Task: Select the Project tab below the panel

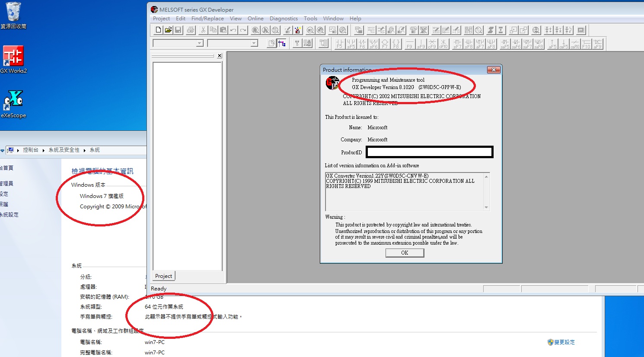Action: point(163,276)
